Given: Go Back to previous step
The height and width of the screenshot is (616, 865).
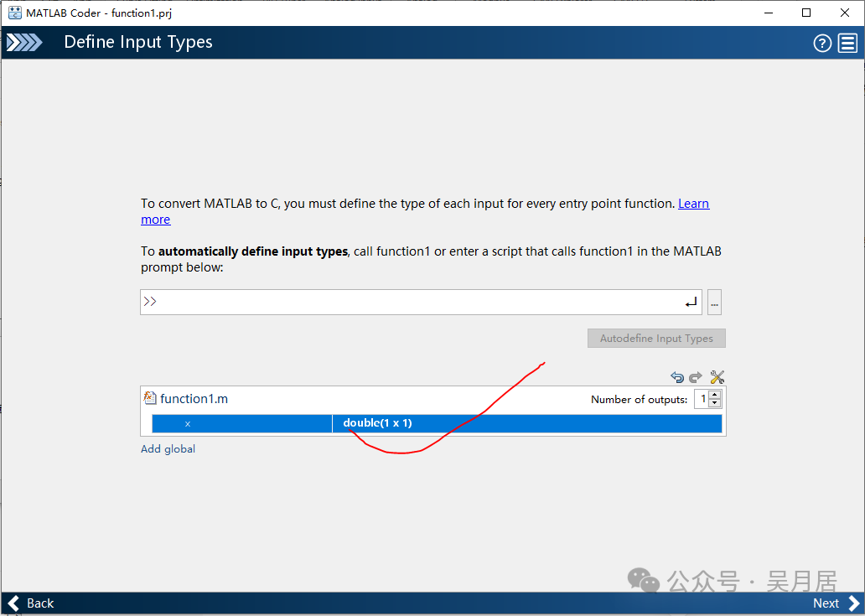Looking at the screenshot, I should click(x=31, y=603).
